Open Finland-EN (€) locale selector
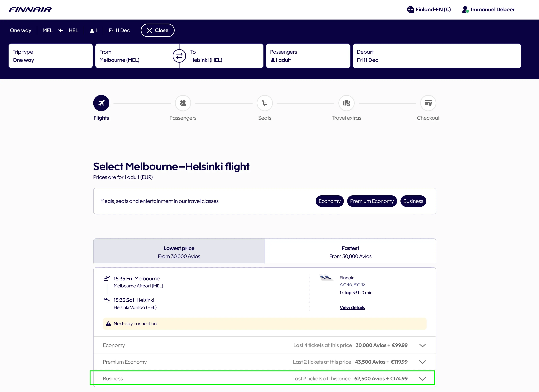539x392 pixels. coord(429,9)
